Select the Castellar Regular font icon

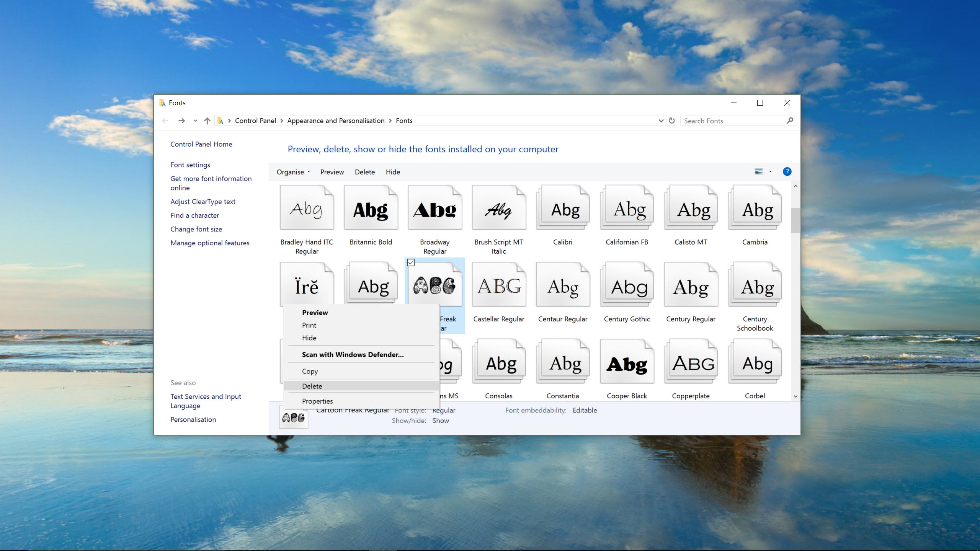499,284
